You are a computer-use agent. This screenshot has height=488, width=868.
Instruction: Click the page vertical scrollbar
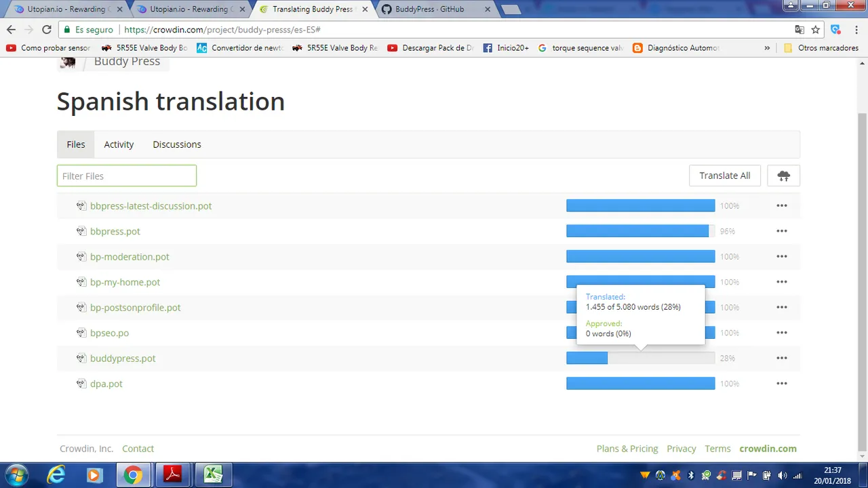click(863, 281)
